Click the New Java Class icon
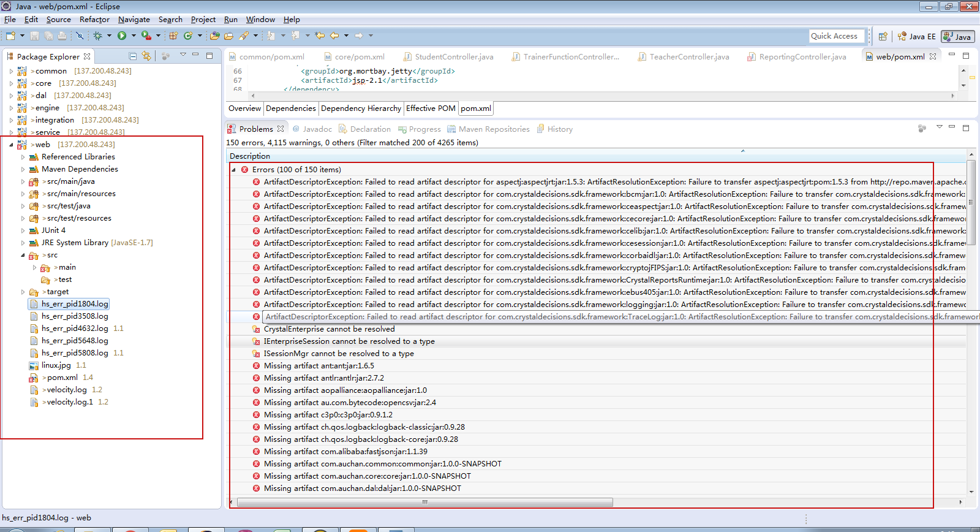The image size is (980, 532). (188, 36)
